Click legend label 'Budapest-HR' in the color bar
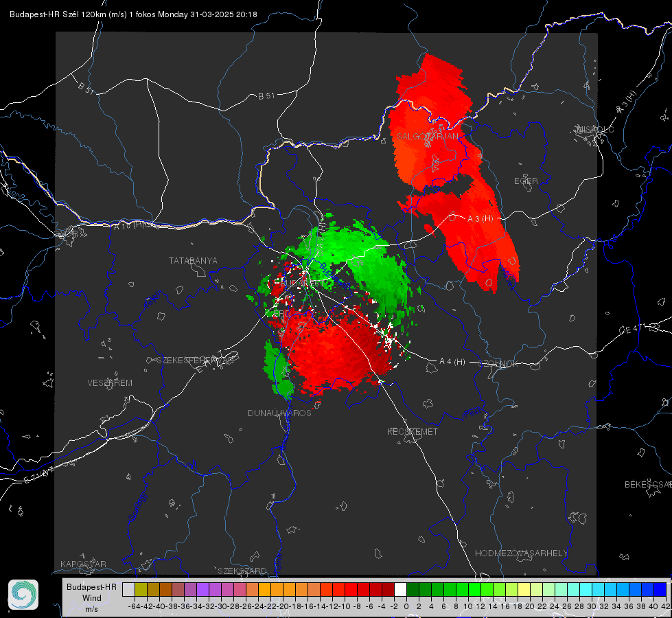 point(91,586)
